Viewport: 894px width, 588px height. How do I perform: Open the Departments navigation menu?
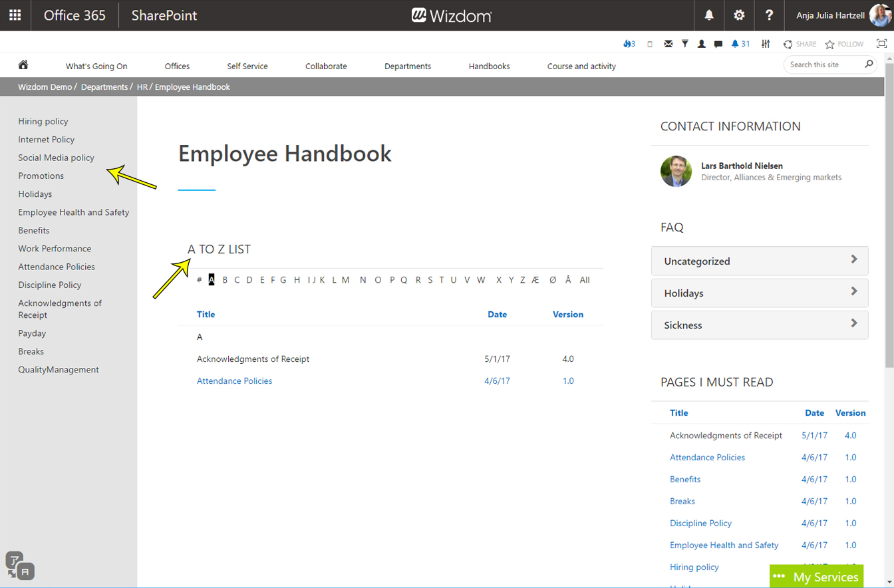408,66
